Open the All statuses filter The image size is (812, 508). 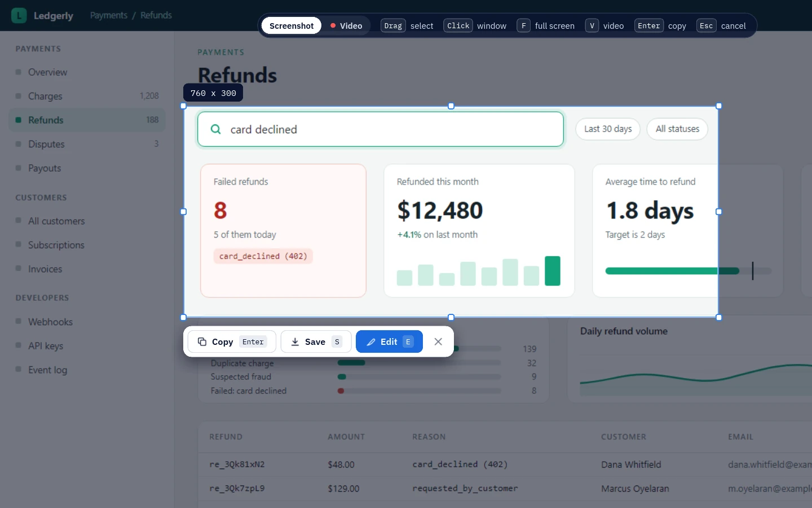[x=677, y=129]
